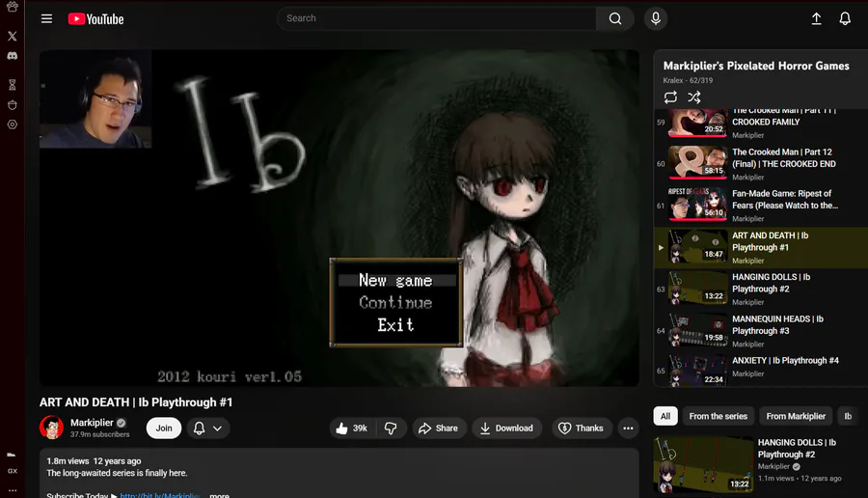This screenshot has width=868, height=498.
Task: Share this video
Action: pos(439,429)
